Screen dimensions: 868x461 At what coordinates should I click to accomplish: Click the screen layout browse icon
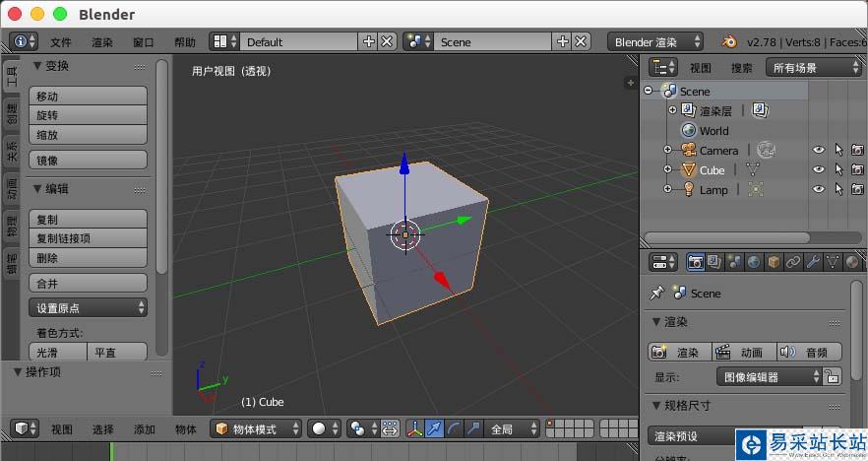pyautogui.click(x=224, y=41)
